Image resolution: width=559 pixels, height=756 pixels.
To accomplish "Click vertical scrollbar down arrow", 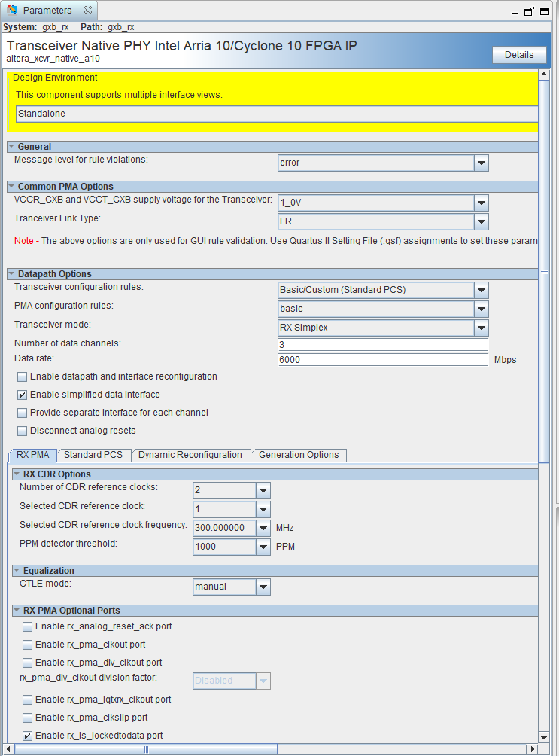I will (544, 738).
